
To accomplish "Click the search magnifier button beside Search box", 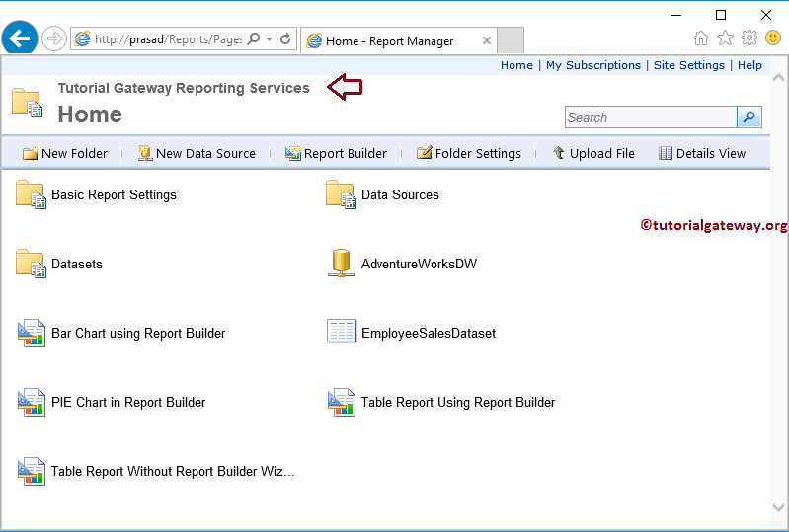I will (750, 117).
